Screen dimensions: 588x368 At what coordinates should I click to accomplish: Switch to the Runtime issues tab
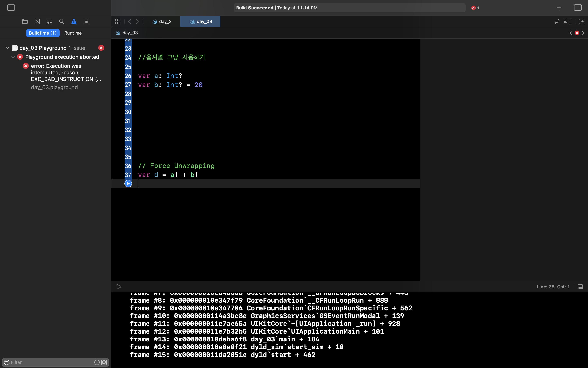(x=73, y=33)
